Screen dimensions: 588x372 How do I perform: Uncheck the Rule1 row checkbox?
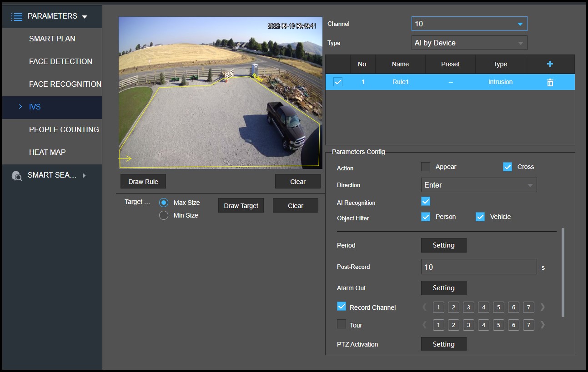click(338, 82)
